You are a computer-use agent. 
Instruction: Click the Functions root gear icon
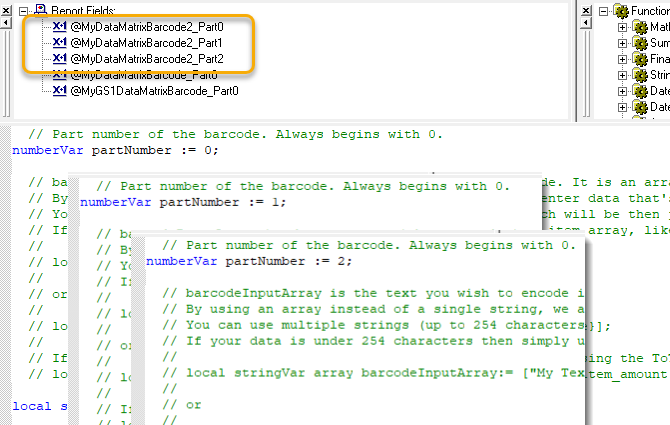(x=621, y=10)
